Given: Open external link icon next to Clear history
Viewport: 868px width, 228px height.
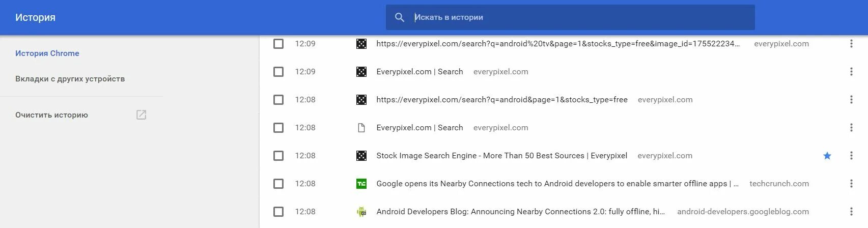Looking at the screenshot, I should point(142,115).
